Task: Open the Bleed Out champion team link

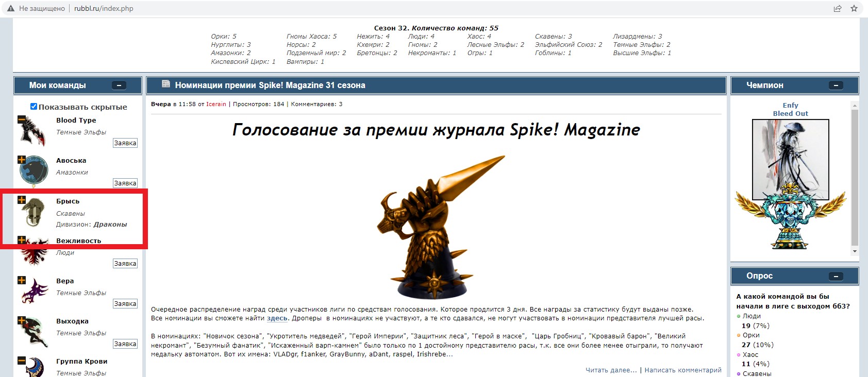Action: (790, 113)
